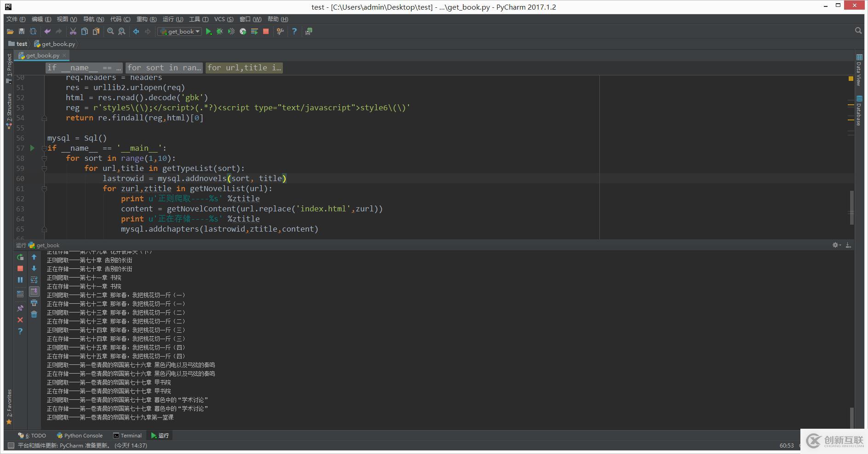
Task: Hide the Run panel with the download-arrow icon
Action: (848, 245)
